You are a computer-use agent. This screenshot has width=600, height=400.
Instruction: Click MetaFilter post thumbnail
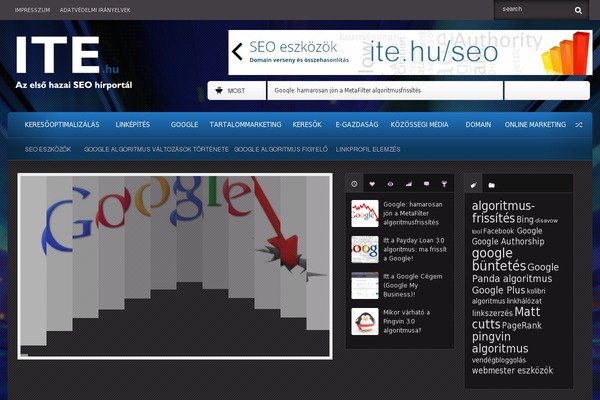coord(365,213)
